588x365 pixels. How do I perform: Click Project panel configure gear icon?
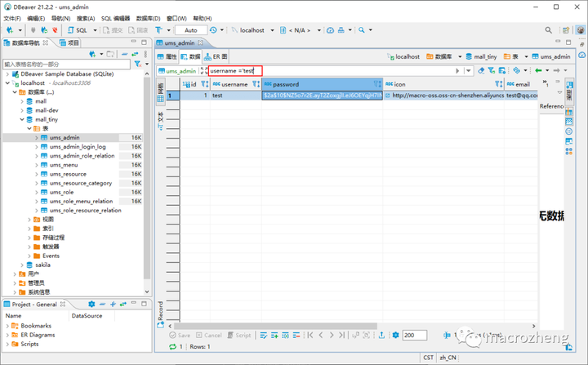pos(91,305)
